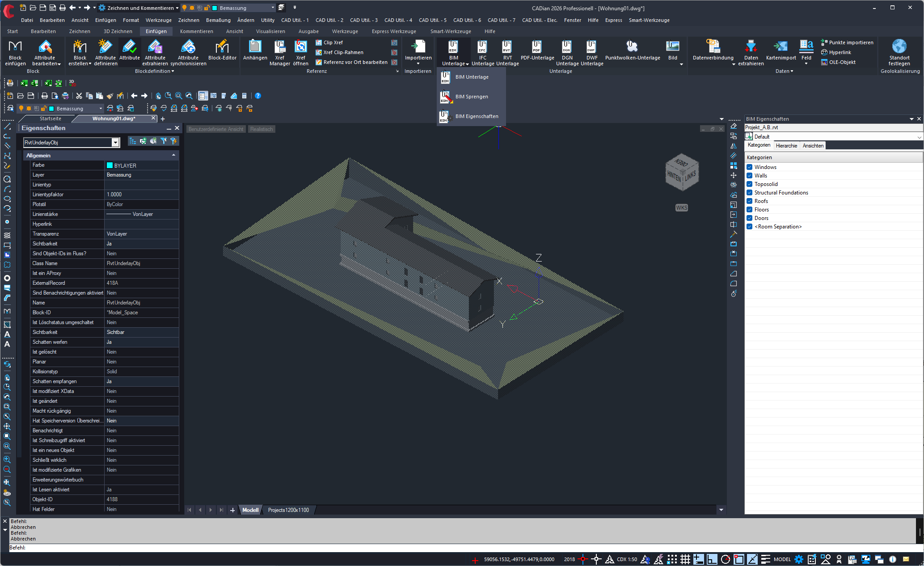This screenshot has width=924, height=566.
Task: Open the Xref Manager tool
Action: point(280,46)
